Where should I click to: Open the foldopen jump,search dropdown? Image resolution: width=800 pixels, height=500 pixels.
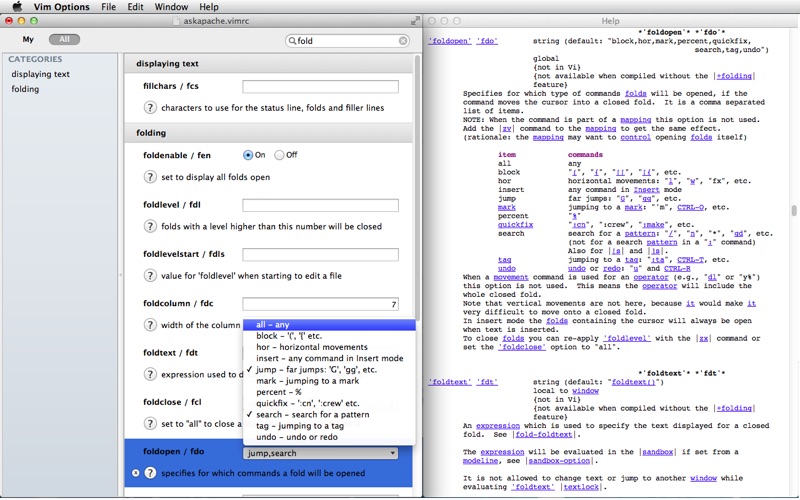coord(320,453)
